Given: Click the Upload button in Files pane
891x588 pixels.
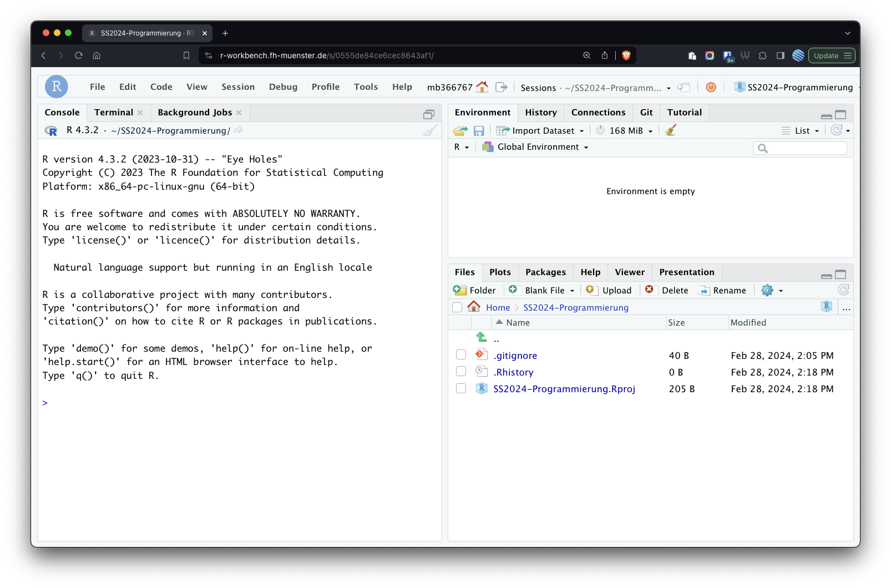Looking at the screenshot, I should click(x=610, y=290).
